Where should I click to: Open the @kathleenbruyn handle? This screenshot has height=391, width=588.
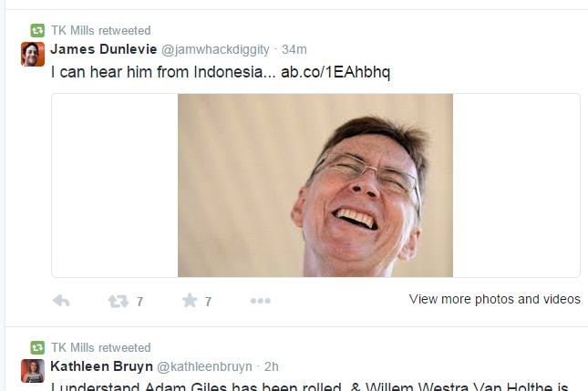204,366
